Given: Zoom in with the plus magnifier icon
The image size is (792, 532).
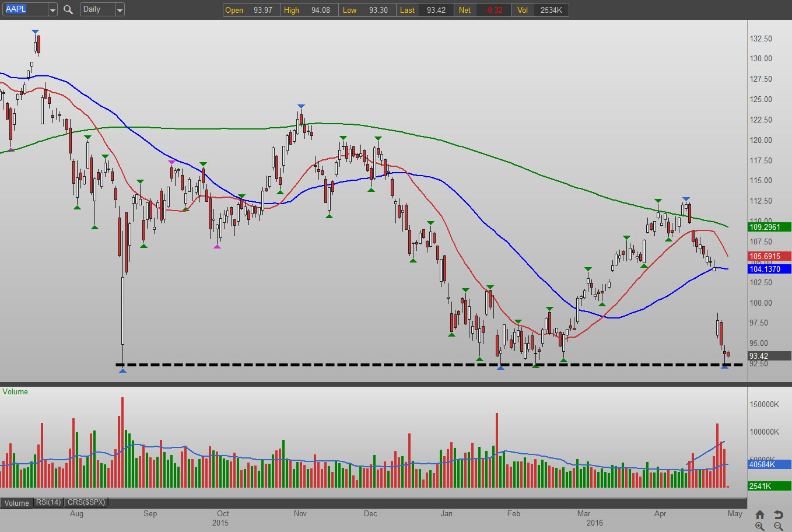Looking at the screenshot, I should click(x=759, y=526).
